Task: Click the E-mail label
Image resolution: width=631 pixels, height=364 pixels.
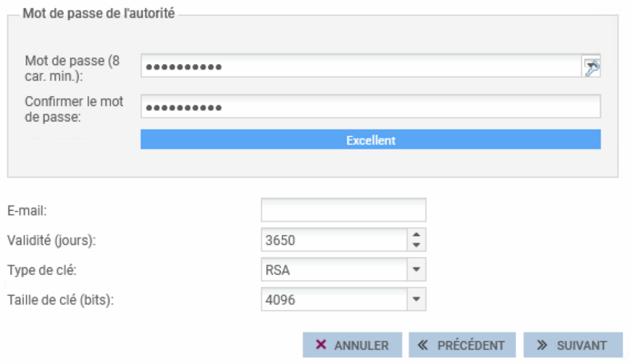Action: 25,211
